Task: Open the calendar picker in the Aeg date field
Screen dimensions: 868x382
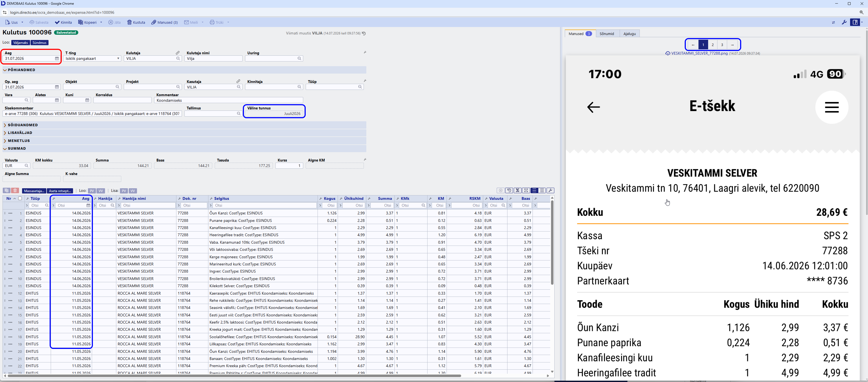Action: (57, 59)
